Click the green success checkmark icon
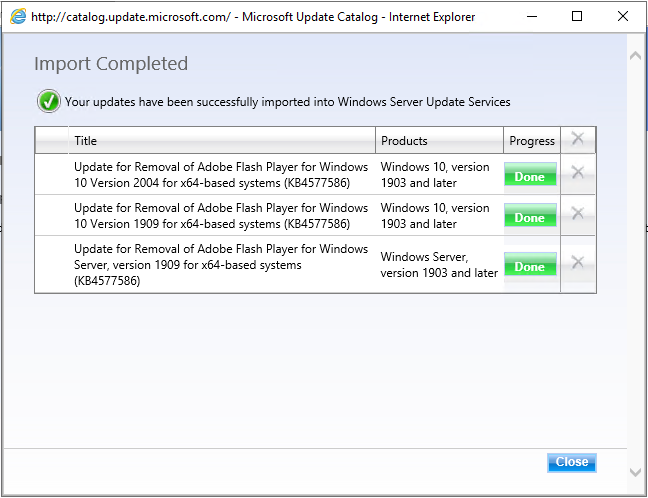Viewport: 648px width, 498px height. pyautogui.click(x=49, y=101)
